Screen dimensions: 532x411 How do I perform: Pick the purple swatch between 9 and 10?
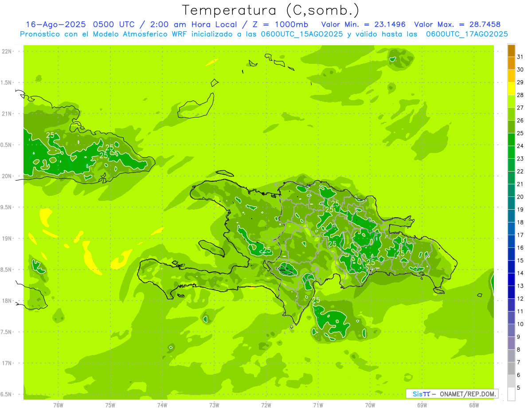511,331
